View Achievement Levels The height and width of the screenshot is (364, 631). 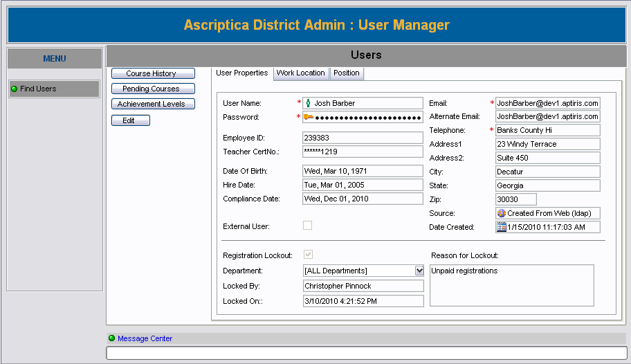(152, 104)
